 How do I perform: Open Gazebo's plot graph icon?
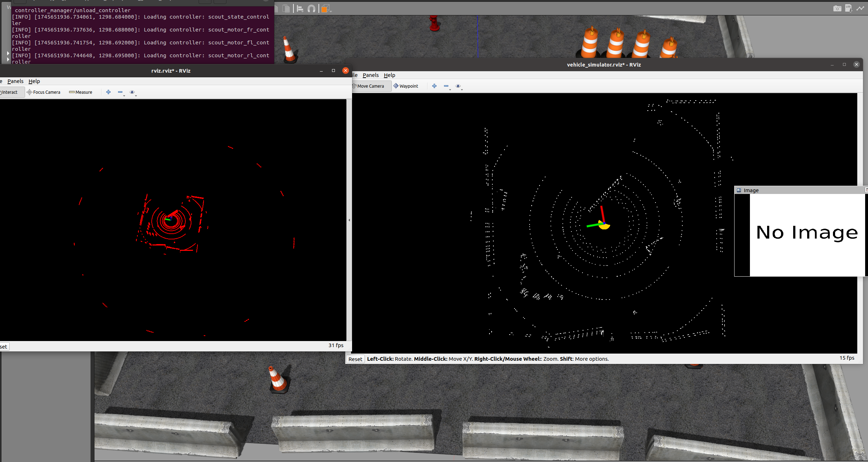(x=860, y=8)
